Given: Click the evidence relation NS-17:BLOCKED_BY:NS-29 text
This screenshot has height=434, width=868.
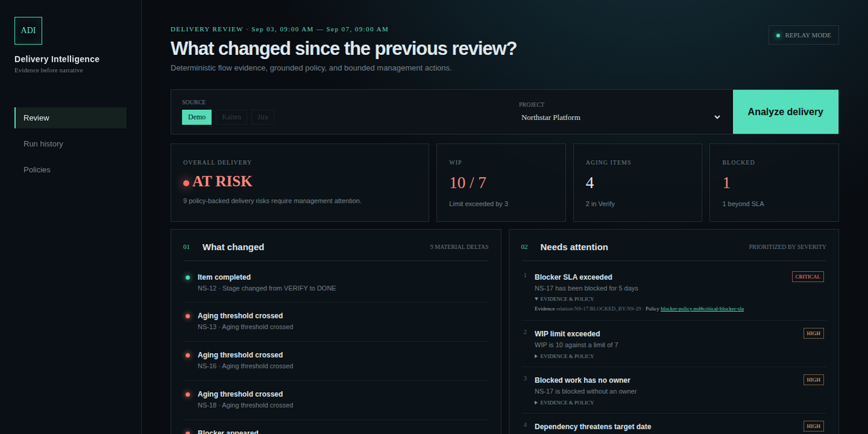Looking at the screenshot, I should coord(599,309).
